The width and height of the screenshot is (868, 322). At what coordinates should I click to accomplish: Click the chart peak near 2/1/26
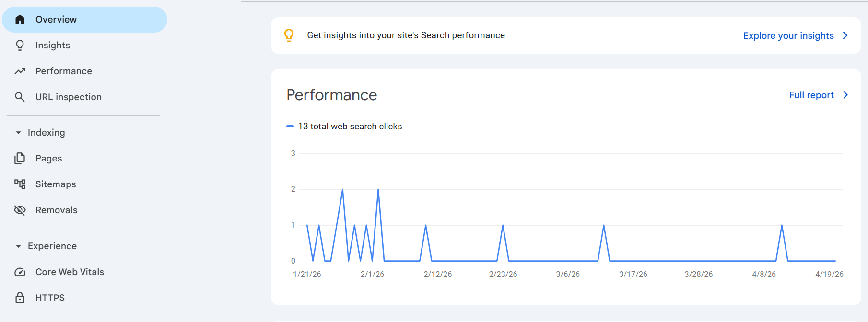click(378, 190)
